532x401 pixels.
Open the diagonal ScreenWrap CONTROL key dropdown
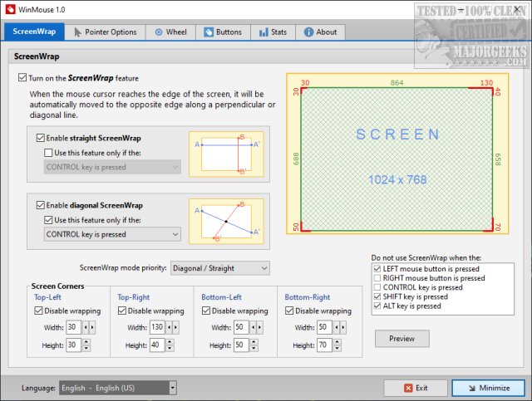112,234
